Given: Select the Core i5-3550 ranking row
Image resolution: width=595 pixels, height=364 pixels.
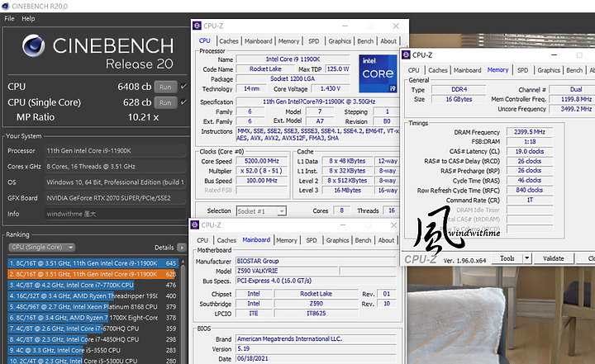Looking at the screenshot, I should click(93, 350).
